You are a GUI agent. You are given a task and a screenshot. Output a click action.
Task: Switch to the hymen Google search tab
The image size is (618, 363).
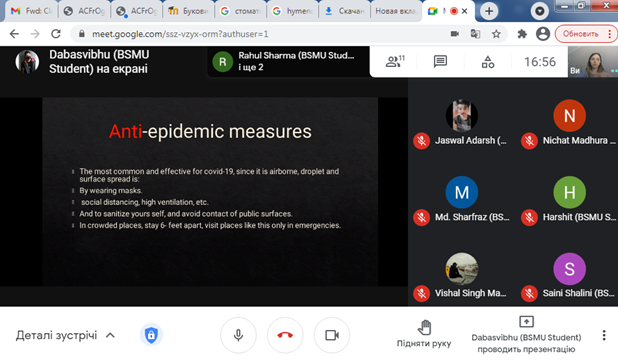click(x=293, y=11)
